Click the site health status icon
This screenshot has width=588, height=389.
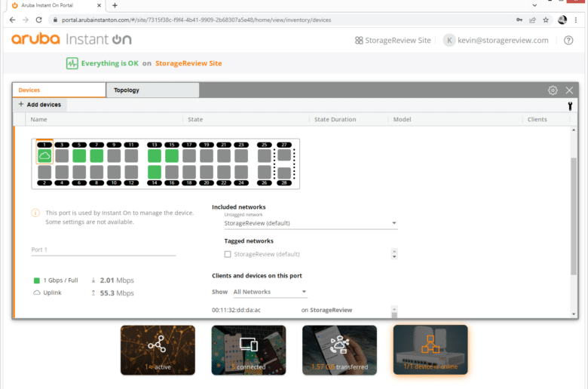(72, 63)
